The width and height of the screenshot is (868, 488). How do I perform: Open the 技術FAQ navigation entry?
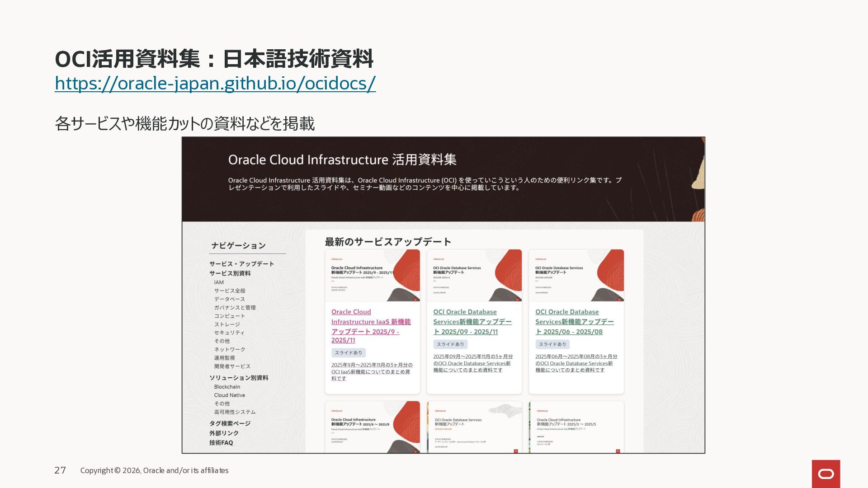(221, 443)
